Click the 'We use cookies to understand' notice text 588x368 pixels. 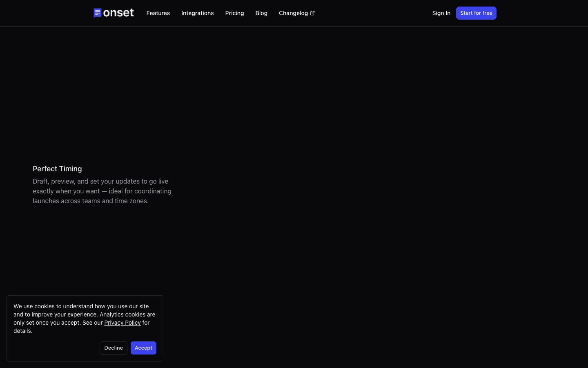85,319
